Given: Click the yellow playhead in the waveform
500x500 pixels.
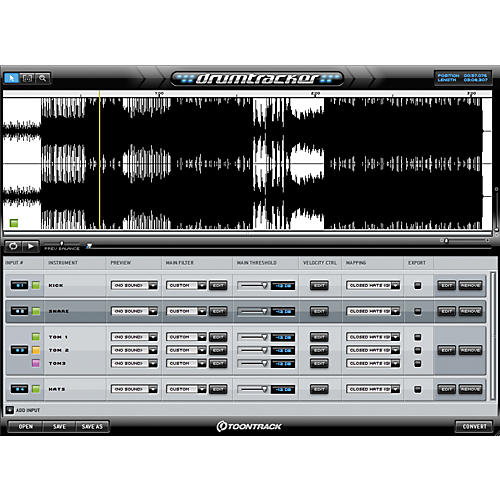Looking at the screenshot, I should point(99,160).
